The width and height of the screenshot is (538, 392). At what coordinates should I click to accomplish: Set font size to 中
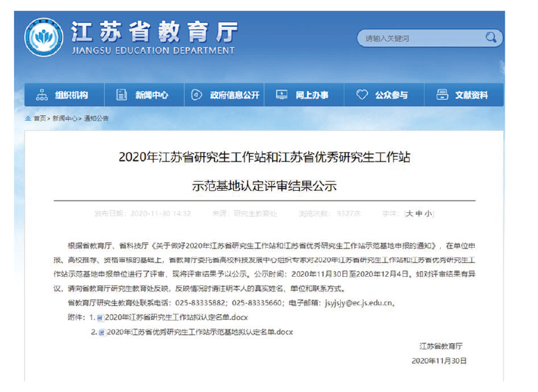419,214
